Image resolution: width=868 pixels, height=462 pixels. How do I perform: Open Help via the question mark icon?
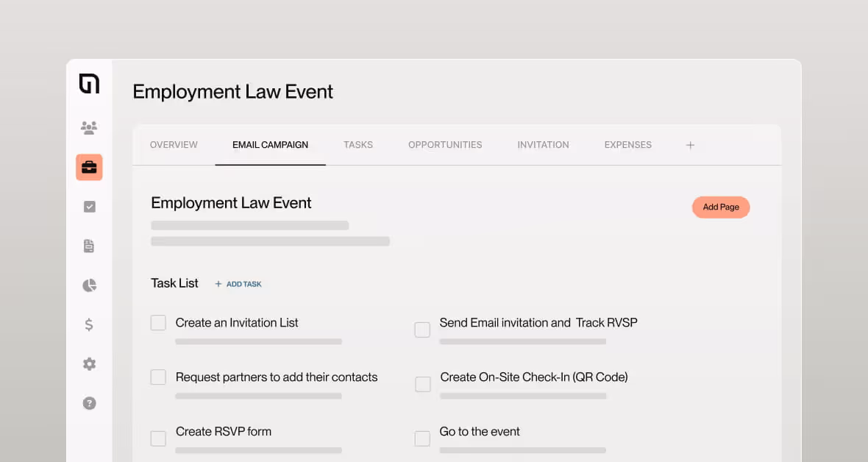point(89,402)
